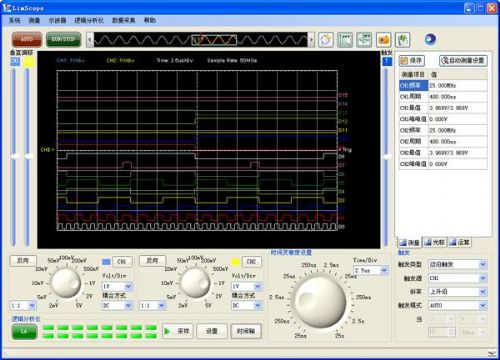Click the highlighted window in the waveform overview
Viewport: 500px width, 360px height.
pyautogui.click(x=214, y=40)
